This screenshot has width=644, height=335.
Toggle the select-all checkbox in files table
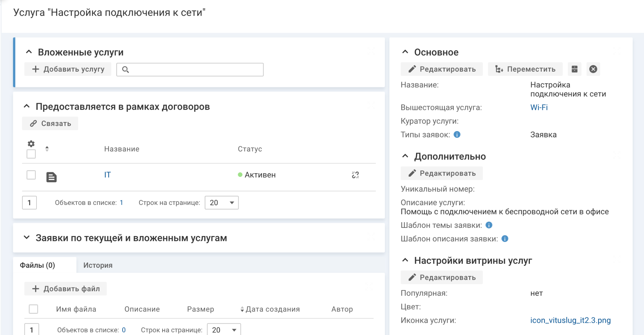pyautogui.click(x=33, y=309)
